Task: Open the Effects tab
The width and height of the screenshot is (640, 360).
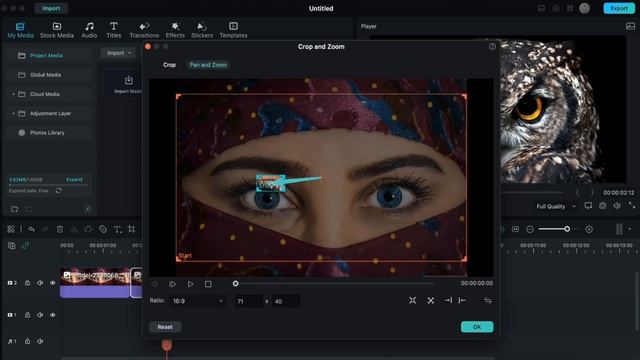Action: coord(175,31)
